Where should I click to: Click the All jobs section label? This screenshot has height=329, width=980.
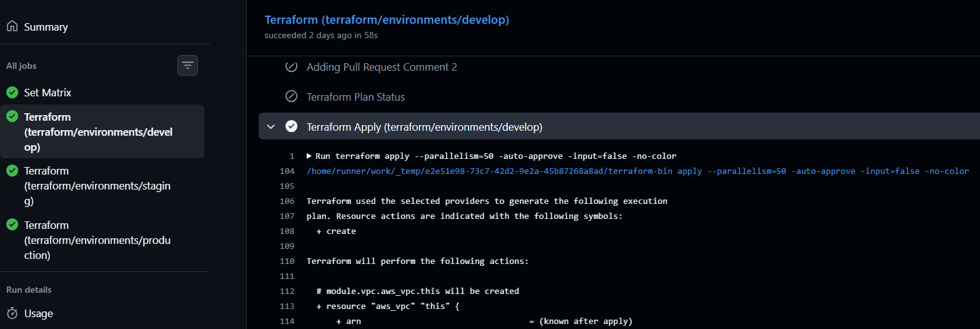[21, 66]
